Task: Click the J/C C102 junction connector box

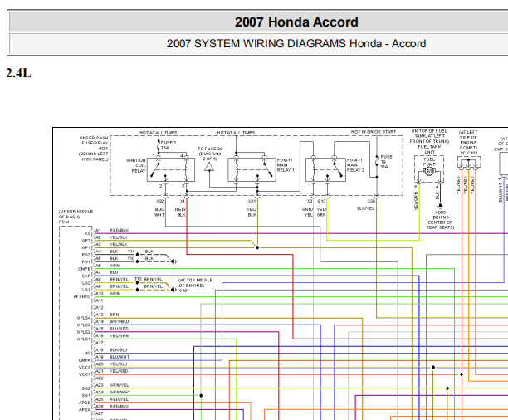Action: click(469, 162)
